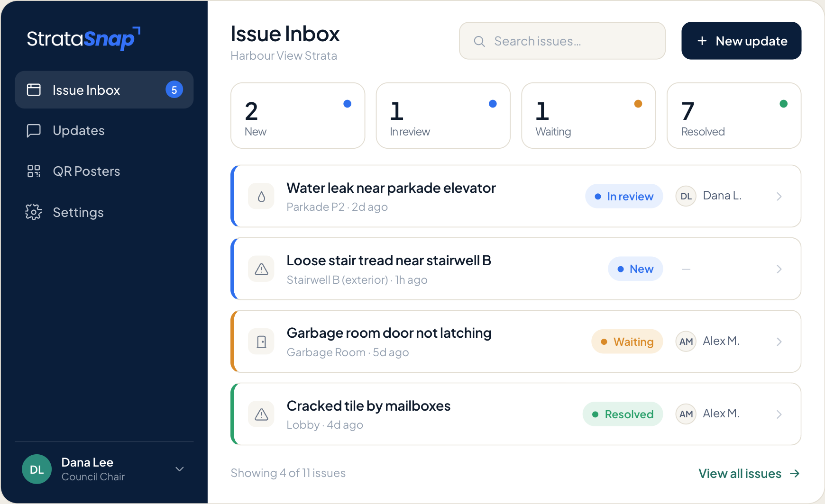825x504 pixels.
Task: Click Dana L. assignee name
Action: [x=722, y=196]
